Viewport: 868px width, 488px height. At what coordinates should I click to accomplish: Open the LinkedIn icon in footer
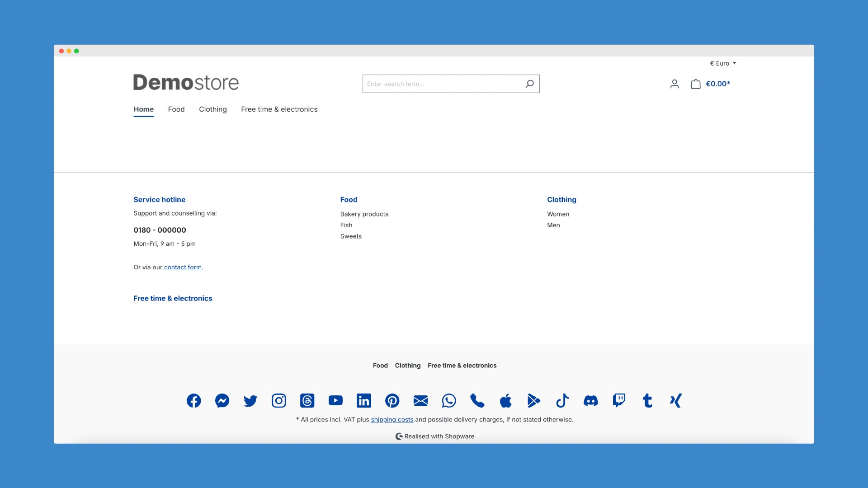(x=364, y=401)
